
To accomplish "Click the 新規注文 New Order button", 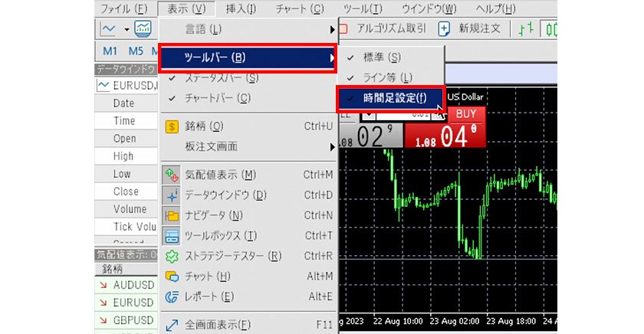I will [x=468, y=29].
